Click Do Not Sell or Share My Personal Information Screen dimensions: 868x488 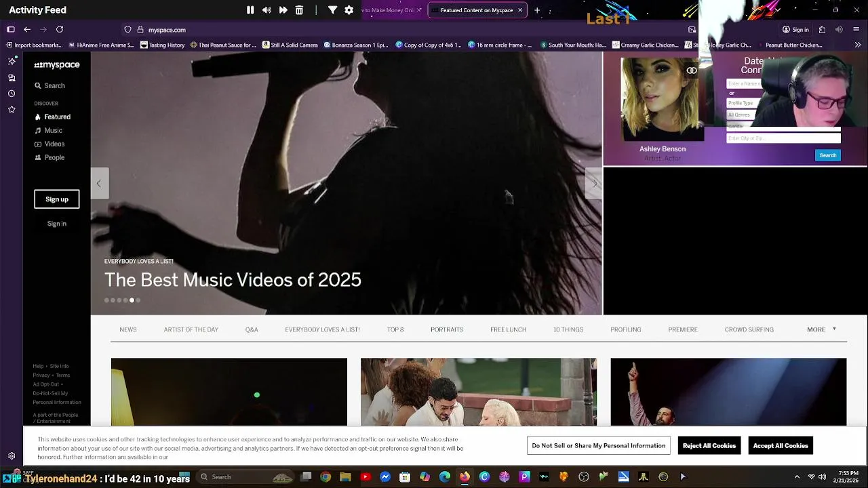point(599,446)
